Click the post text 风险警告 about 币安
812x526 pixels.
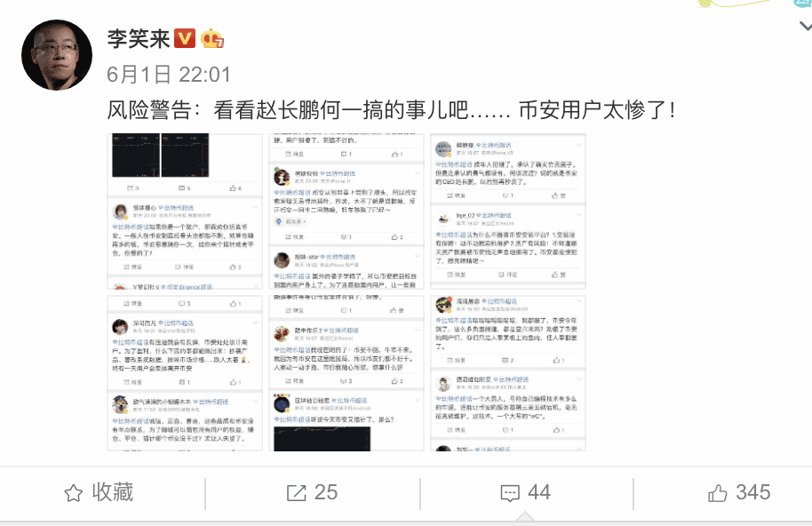click(x=392, y=110)
